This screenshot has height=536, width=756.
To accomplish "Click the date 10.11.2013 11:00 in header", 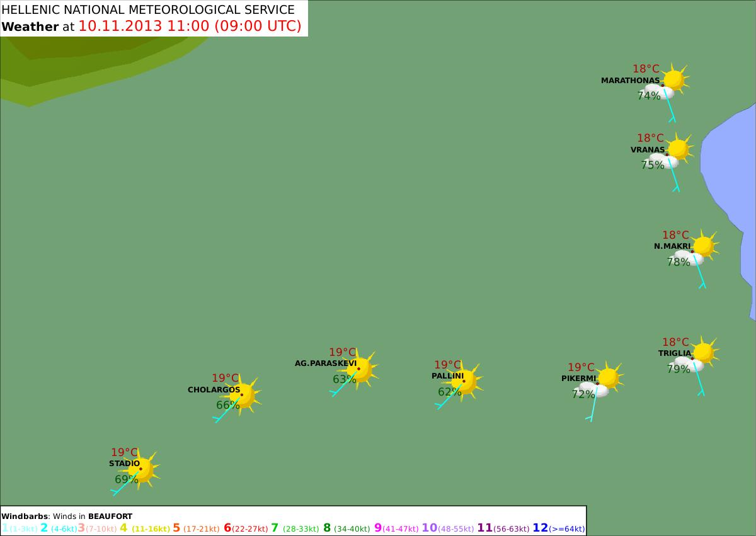I will (146, 26).
